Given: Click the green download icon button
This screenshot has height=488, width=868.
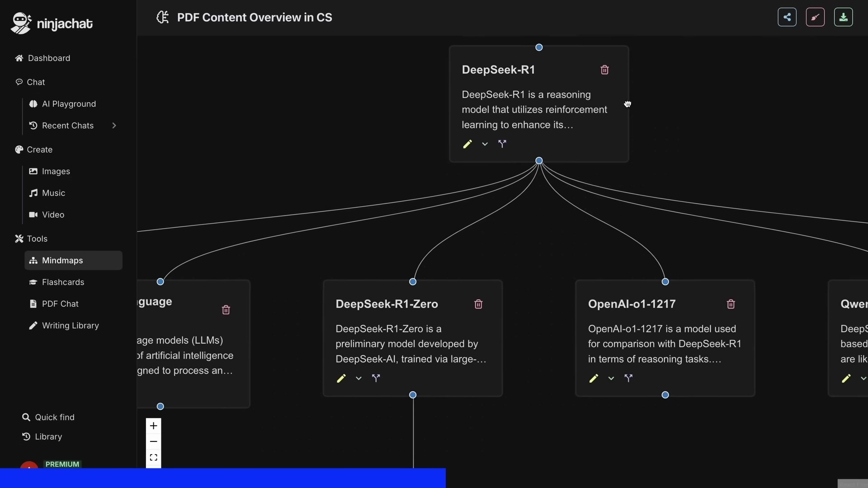Looking at the screenshot, I should pyautogui.click(x=843, y=17).
